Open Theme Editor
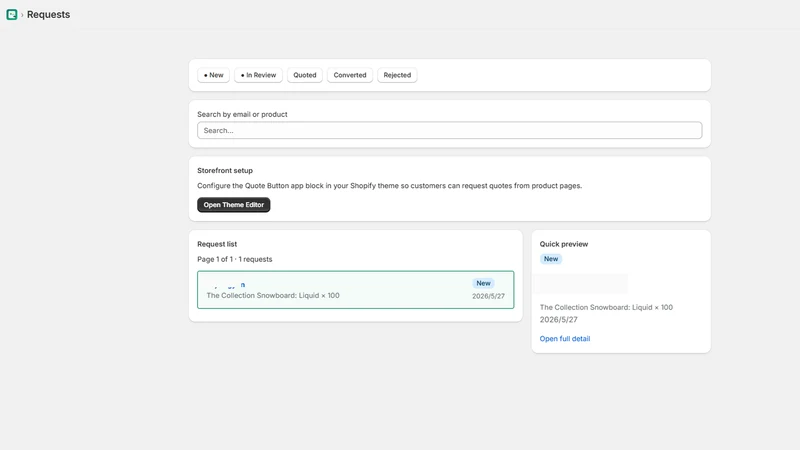The width and height of the screenshot is (800, 450). pyautogui.click(x=234, y=205)
